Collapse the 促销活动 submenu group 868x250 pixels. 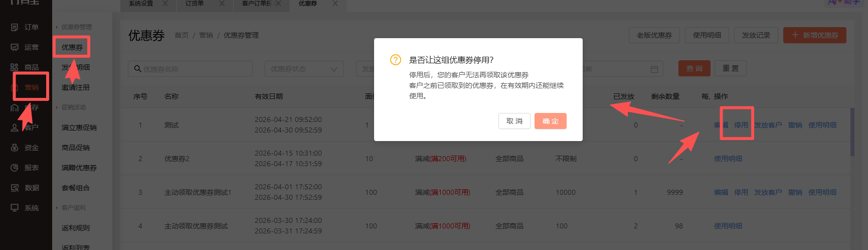(x=71, y=107)
